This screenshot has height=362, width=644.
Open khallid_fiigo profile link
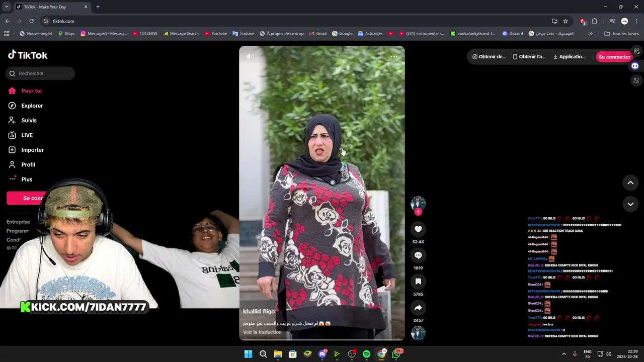pos(259,312)
